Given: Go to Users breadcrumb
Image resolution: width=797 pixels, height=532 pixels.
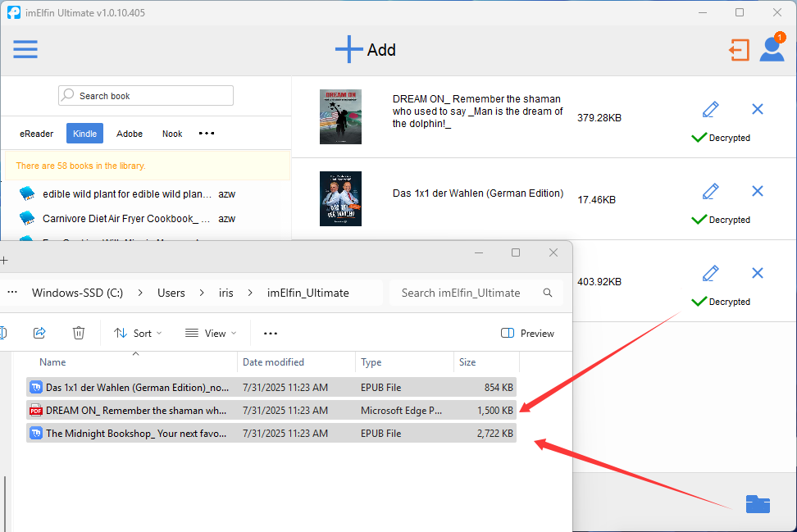Looking at the screenshot, I should (x=171, y=293).
